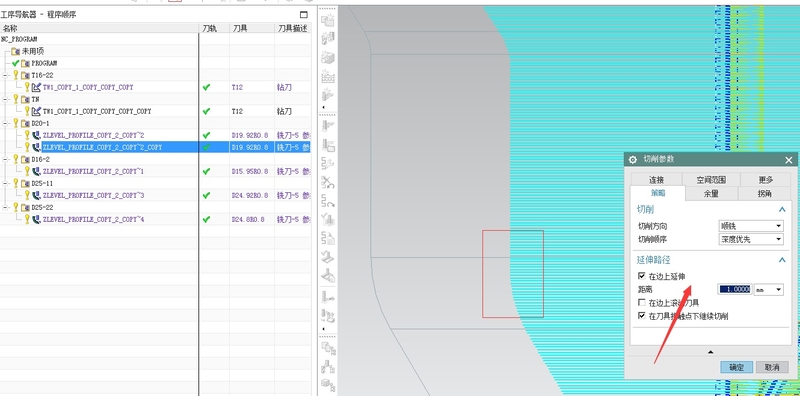The height and width of the screenshot is (396, 800).
Task: Enable the 在边上滚动刀具 checkbox
Action: [642, 303]
